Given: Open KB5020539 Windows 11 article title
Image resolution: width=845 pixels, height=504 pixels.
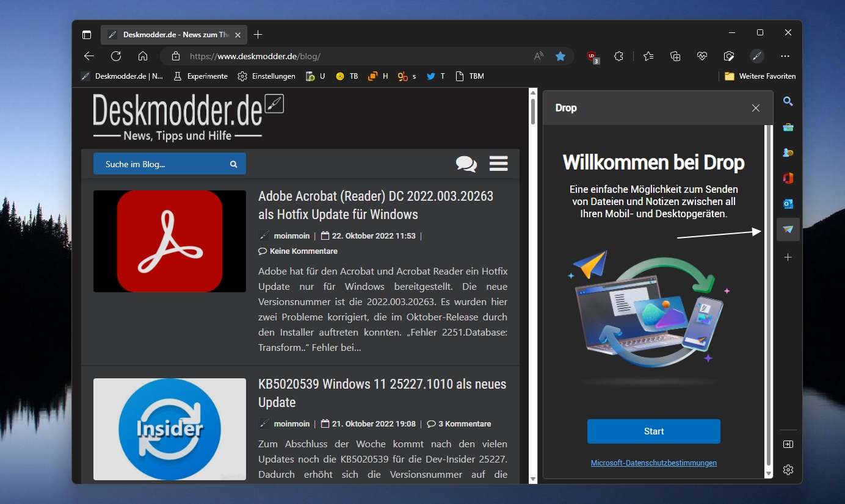Looking at the screenshot, I should (x=383, y=393).
